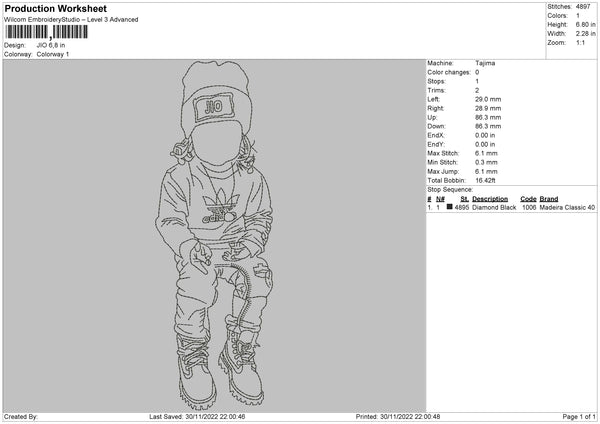
Task: Click the JIO patch on the beanie
Action: point(214,107)
